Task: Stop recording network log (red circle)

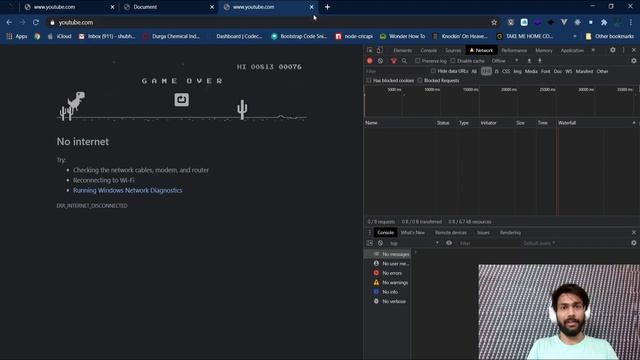Action: [370, 61]
